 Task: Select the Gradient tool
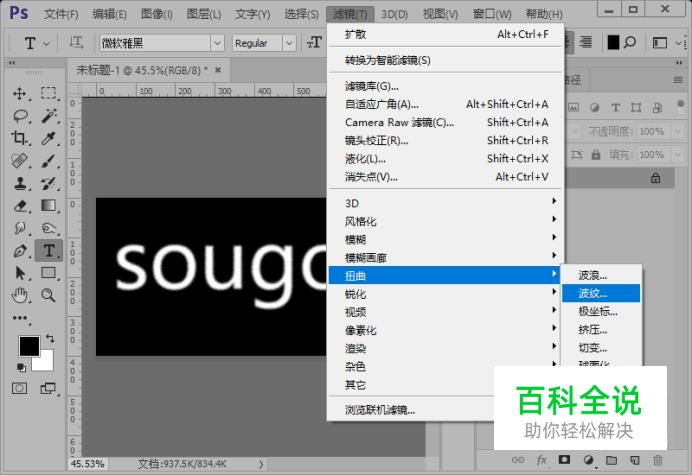pos(49,206)
